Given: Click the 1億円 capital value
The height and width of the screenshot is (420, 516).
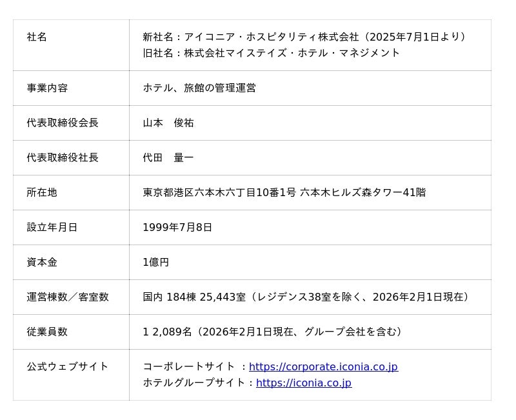Looking at the screenshot, I should tap(156, 263).
